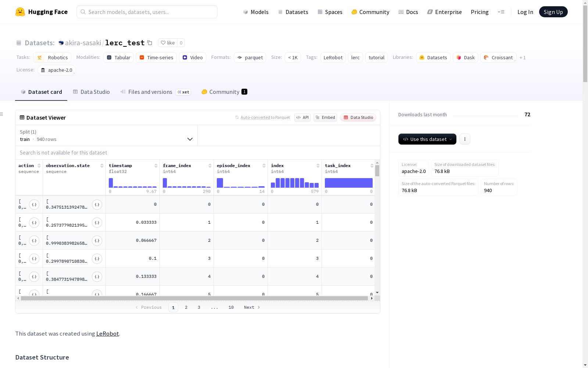Expand action cell in timestamp 0.066667 row

click(x=34, y=241)
